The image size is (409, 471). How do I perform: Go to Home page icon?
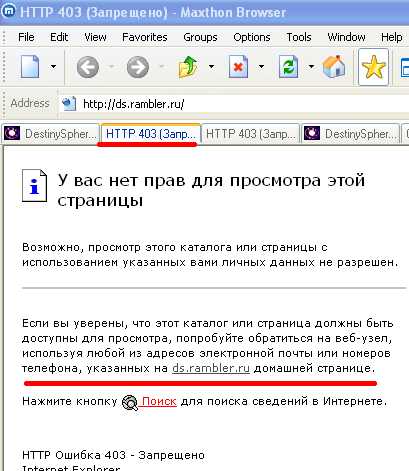[x=334, y=67]
